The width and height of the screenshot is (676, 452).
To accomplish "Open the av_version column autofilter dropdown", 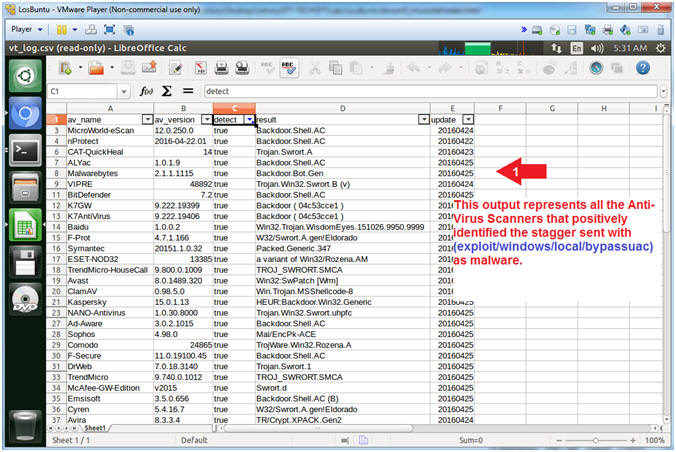I will [207, 119].
